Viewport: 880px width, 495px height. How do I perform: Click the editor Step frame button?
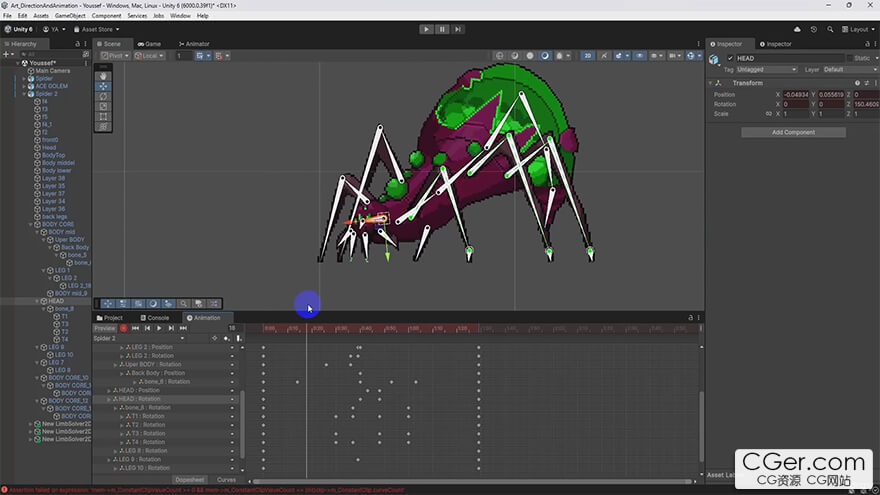[458, 29]
